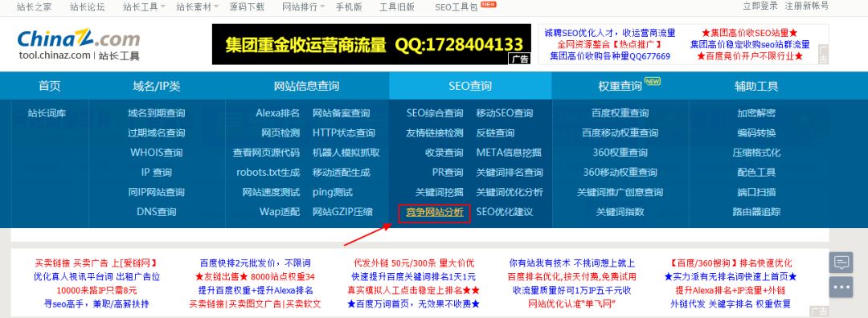The width and height of the screenshot is (868, 318).
Task: Open SEO优化建议
Action: (504, 212)
